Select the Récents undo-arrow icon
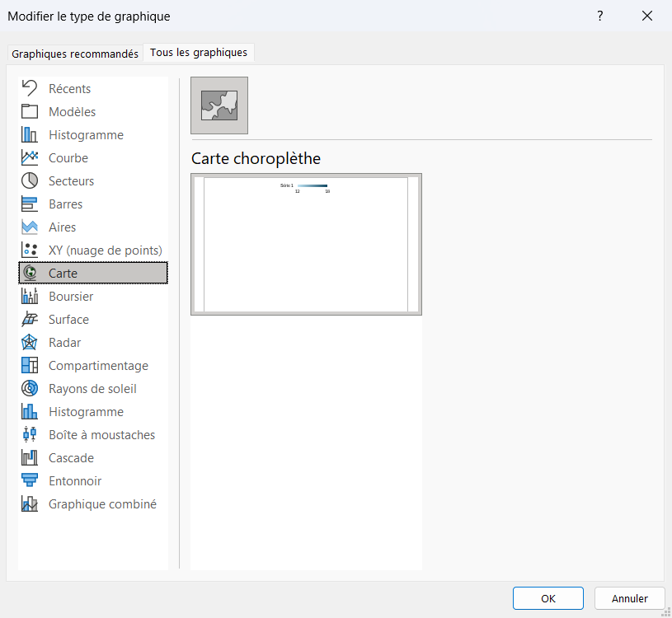This screenshot has height=618, width=672. (30, 88)
